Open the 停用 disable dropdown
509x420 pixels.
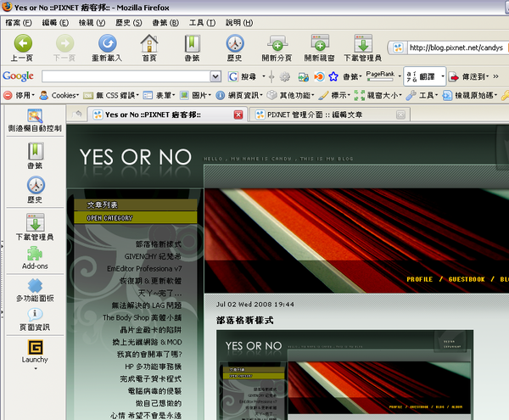(19, 95)
